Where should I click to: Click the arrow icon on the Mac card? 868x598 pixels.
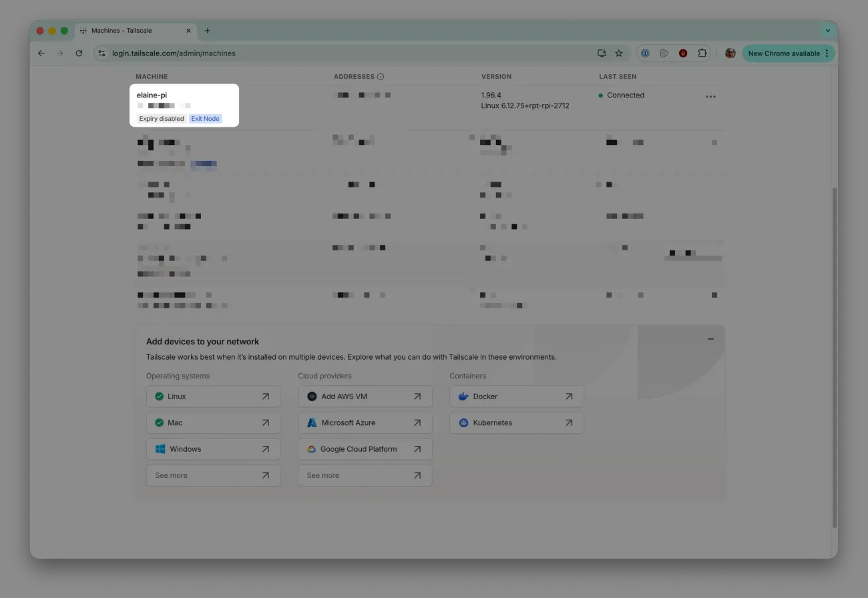[266, 422]
